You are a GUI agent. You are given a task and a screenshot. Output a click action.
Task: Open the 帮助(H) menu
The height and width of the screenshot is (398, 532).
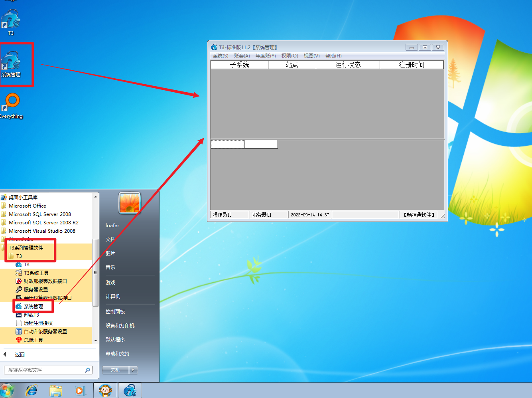[333, 56]
